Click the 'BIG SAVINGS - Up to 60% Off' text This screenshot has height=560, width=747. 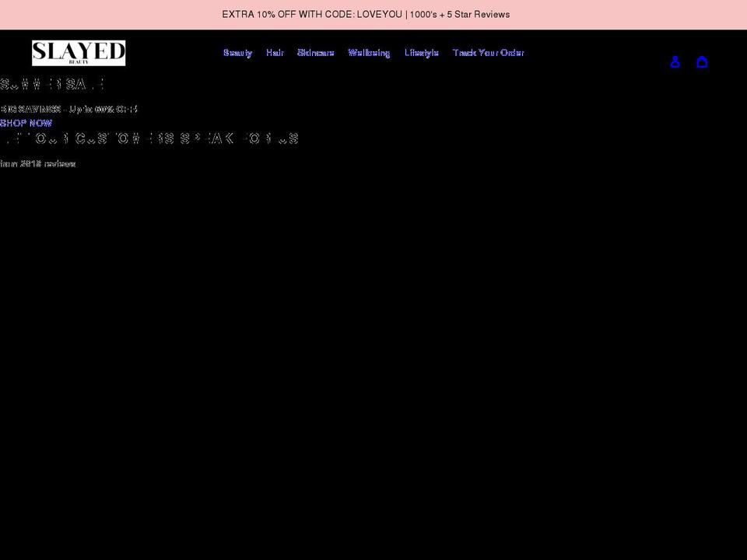(68, 109)
